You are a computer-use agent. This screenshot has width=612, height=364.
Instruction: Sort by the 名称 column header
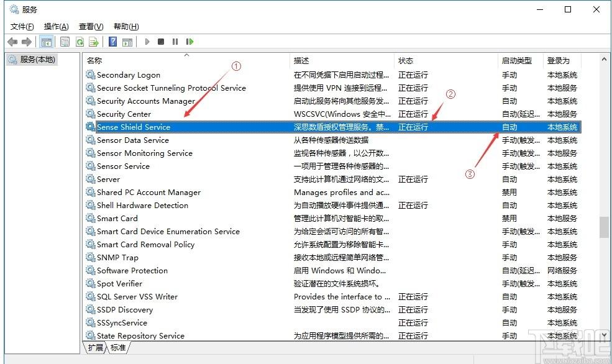click(x=186, y=60)
